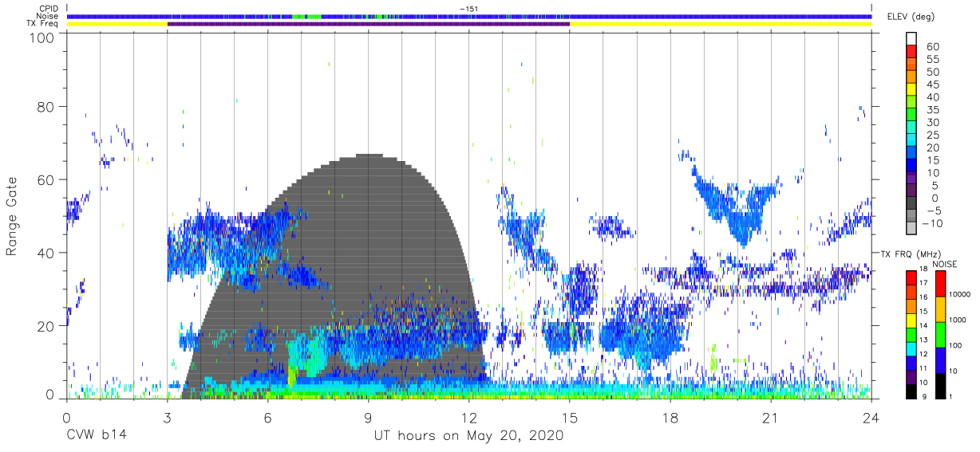Click the dark gray segment of ELEV colorbar
This screenshot has width=980, height=452.
911,203
